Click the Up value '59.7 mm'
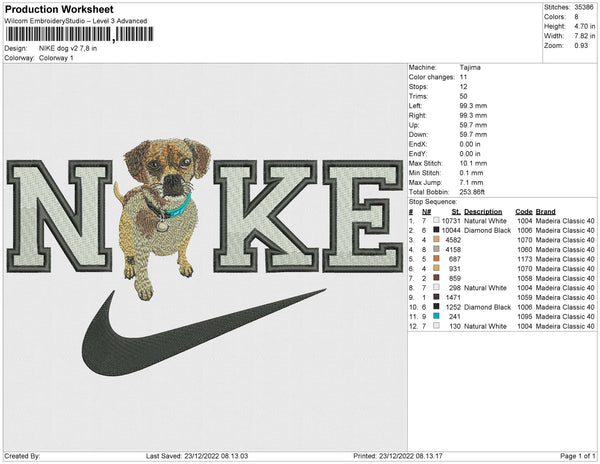Viewport: 600px width, 464px height. tap(473, 125)
